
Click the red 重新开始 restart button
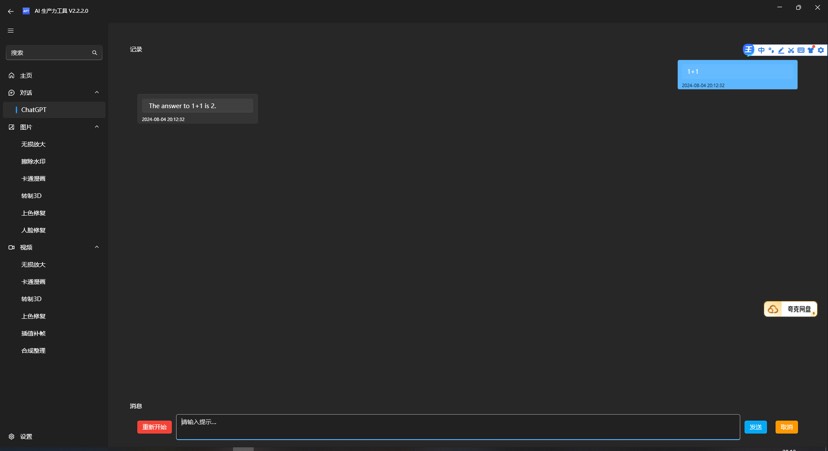pyautogui.click(x=154, y=427)
